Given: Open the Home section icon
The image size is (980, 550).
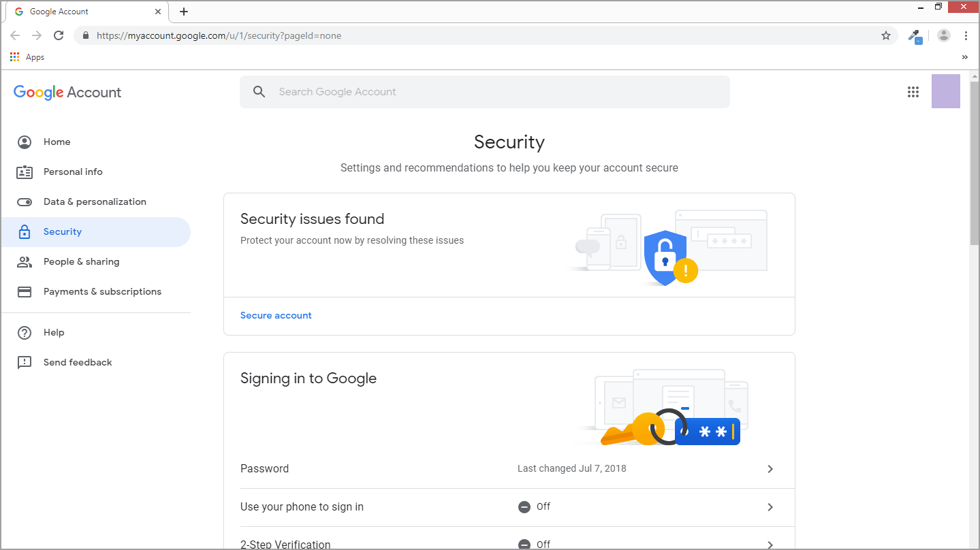Looking at the screenshot, I should (x=24, y=142).
